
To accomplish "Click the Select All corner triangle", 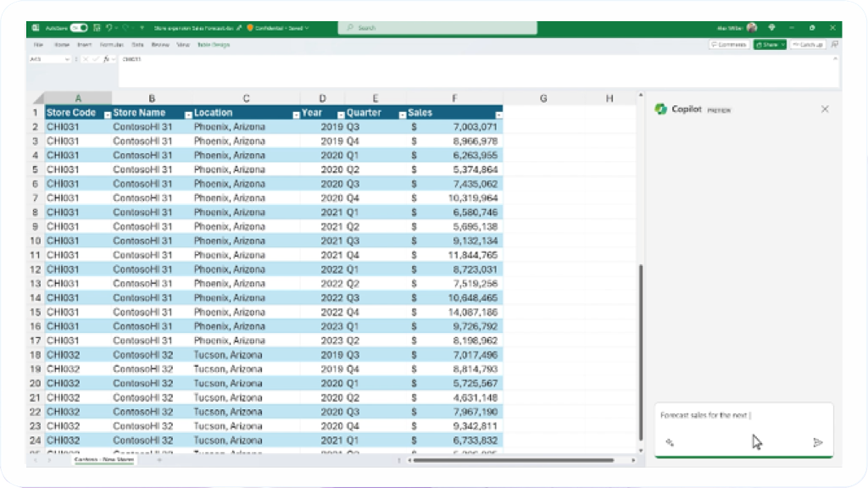I will pos(39,98).
